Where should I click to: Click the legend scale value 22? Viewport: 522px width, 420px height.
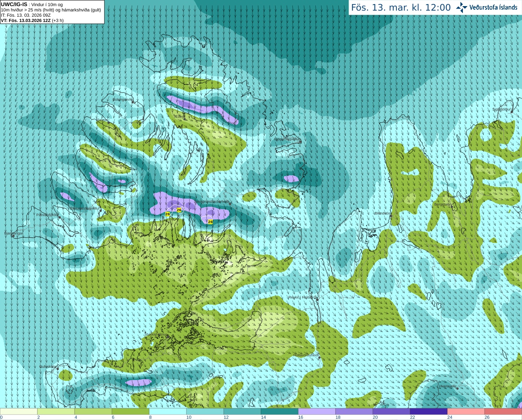click(x=412, y=417)
